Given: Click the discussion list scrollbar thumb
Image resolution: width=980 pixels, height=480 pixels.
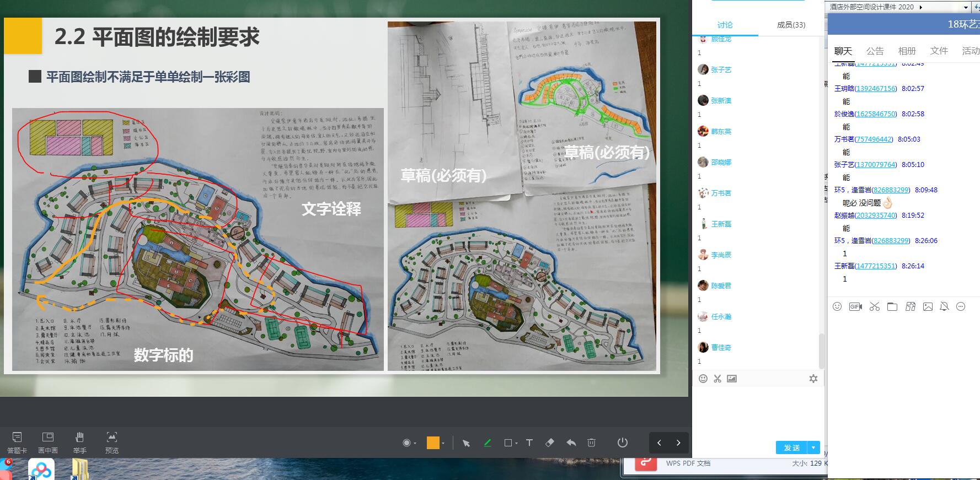Looking at the screenshot, I should [x=822, y=350].
